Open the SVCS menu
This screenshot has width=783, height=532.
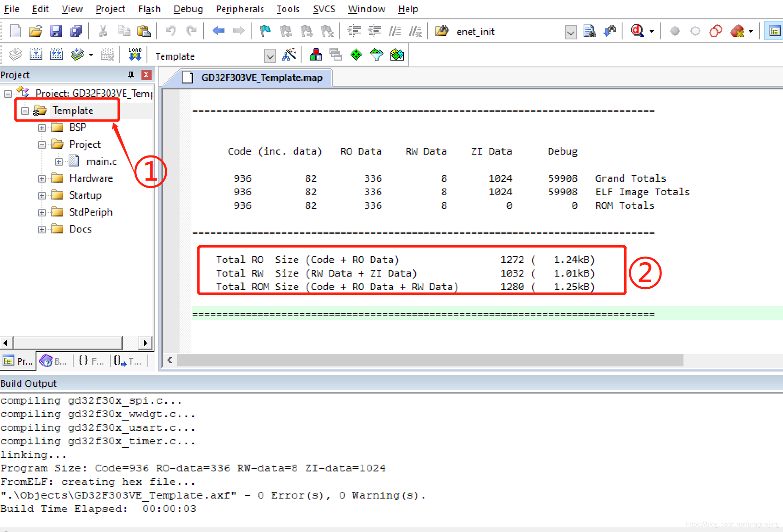coord(324,9)
